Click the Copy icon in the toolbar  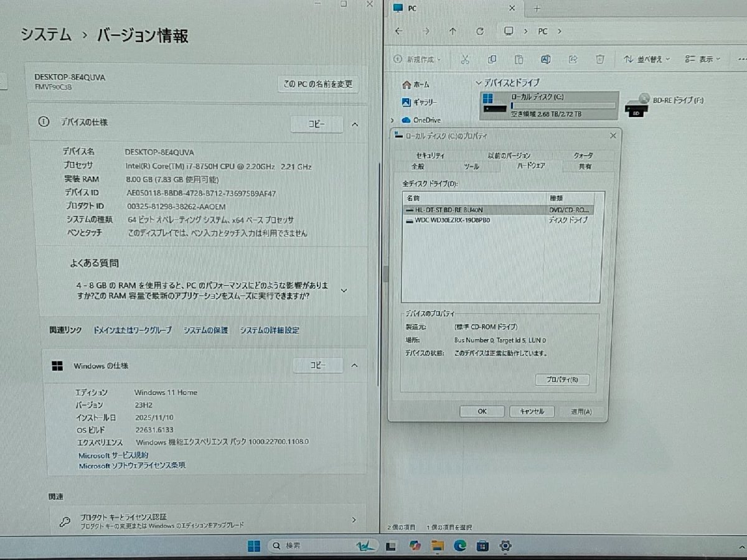tap(492, 59)
